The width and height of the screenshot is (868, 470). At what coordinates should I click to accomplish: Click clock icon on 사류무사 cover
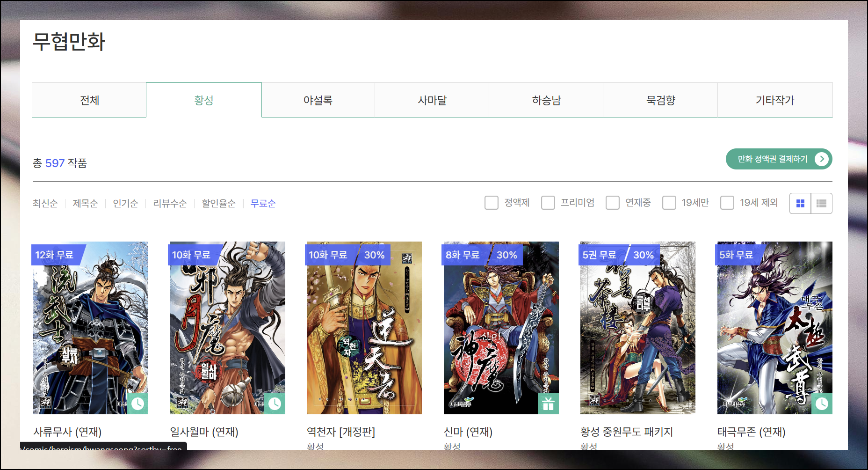[x=137, y=404]
